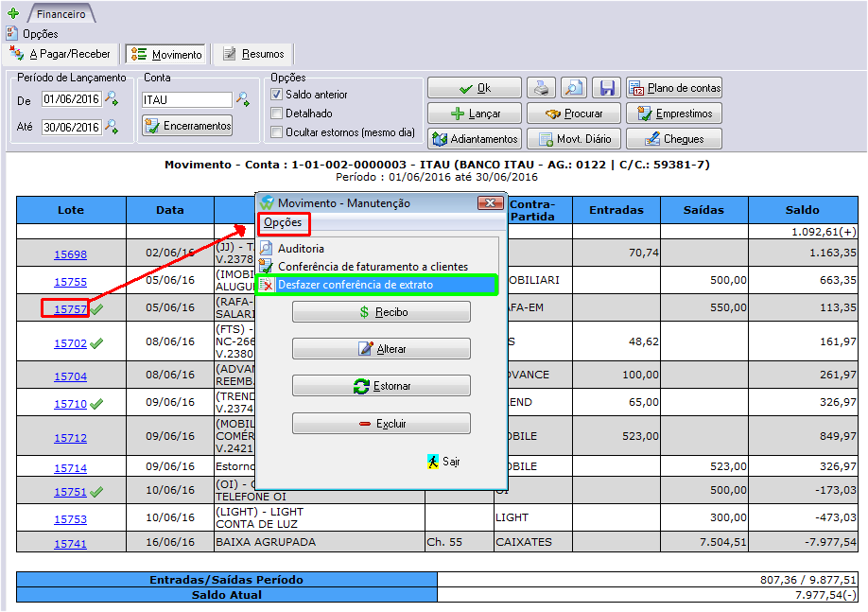The width and height of the screenshot is (868, 612).
Task: Click the Saldo column header
Action: pyautogui.click(x=803, y=210)
